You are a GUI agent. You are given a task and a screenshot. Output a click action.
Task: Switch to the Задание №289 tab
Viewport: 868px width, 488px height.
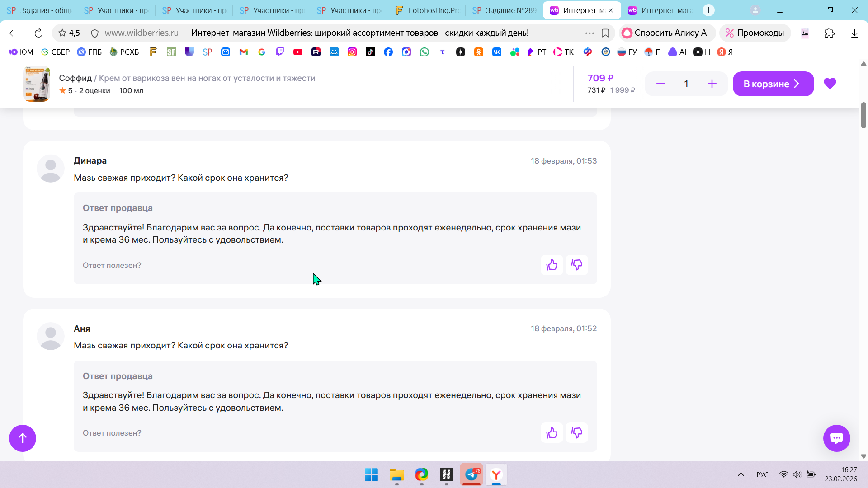coord(505,10)
